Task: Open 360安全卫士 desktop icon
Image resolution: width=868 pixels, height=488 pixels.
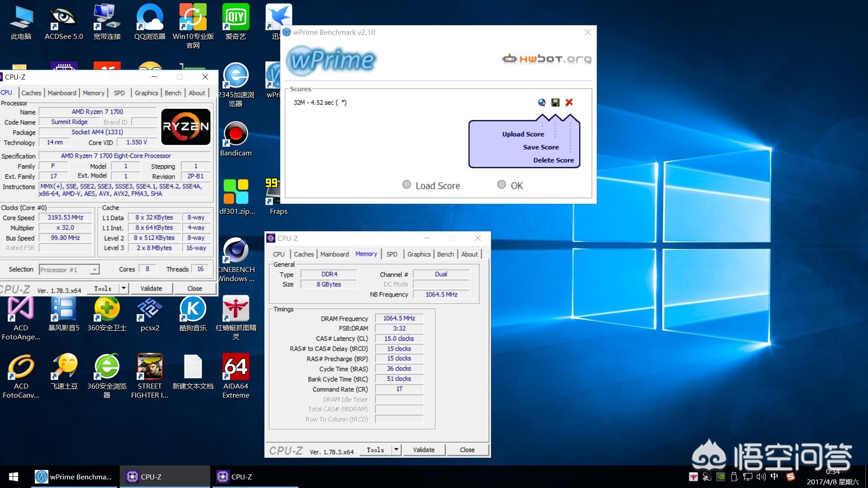Action: pos(107,314)
